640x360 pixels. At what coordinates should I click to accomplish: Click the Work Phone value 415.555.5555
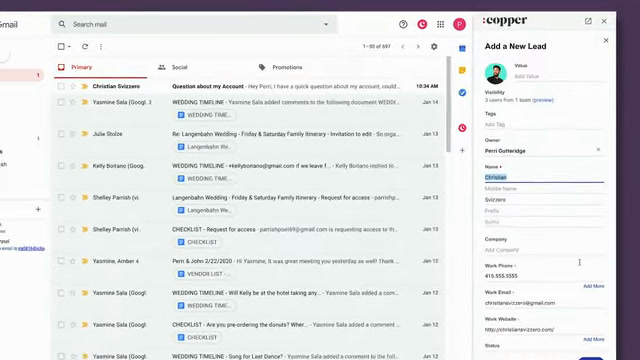[501, 276]
